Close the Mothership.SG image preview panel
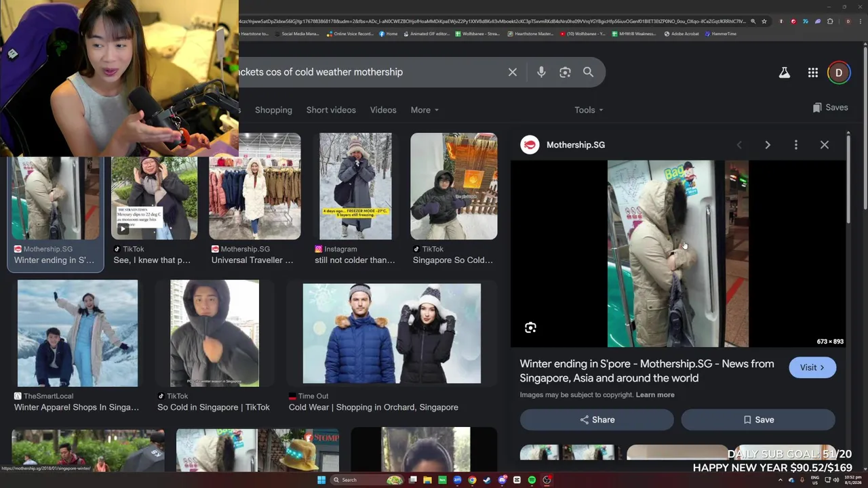Image resolution: width=868 pixels, height=488 pixels. (x=825, y=145)
